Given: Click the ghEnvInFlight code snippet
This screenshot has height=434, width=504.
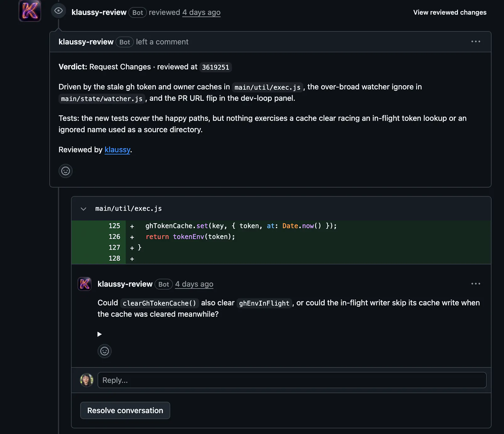Looking at the screenshot, I should [x=264, y=303].
